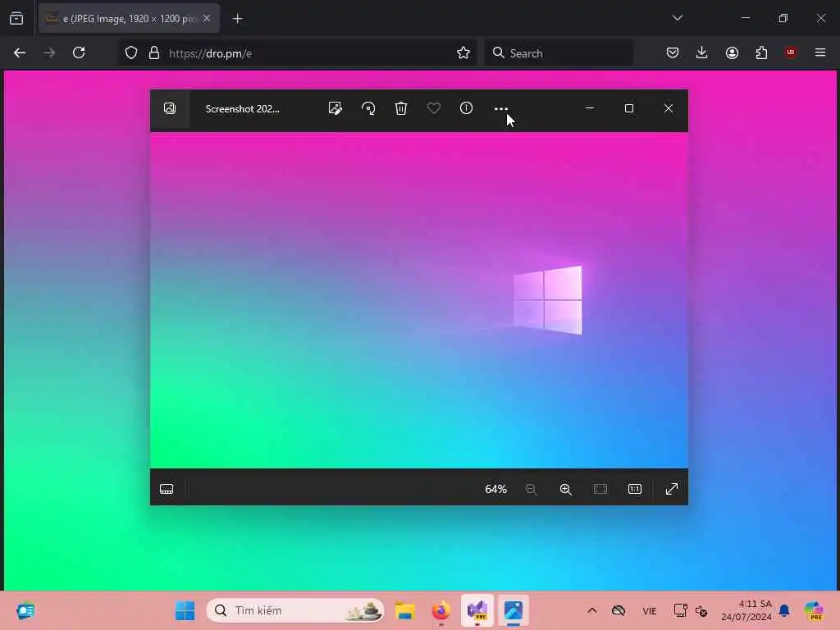
Task: Open Visual Studio Preview from taskbar
Action: click(x=477, y=610)
